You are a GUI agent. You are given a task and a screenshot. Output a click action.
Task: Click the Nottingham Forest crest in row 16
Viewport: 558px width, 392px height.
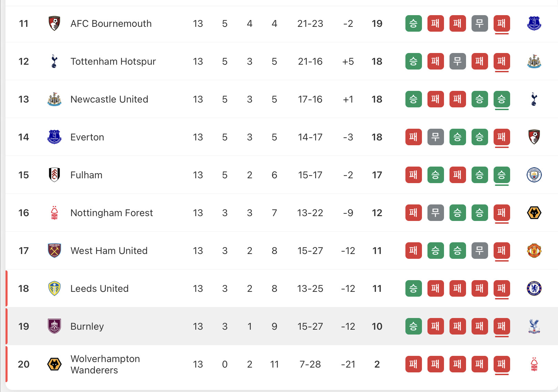pyautogui.click(x=54, y=213)
